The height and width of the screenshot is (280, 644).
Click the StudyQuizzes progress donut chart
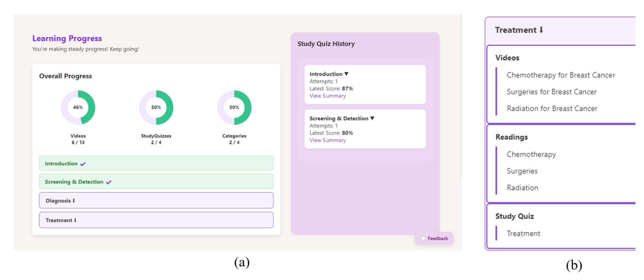pos(156,107)
